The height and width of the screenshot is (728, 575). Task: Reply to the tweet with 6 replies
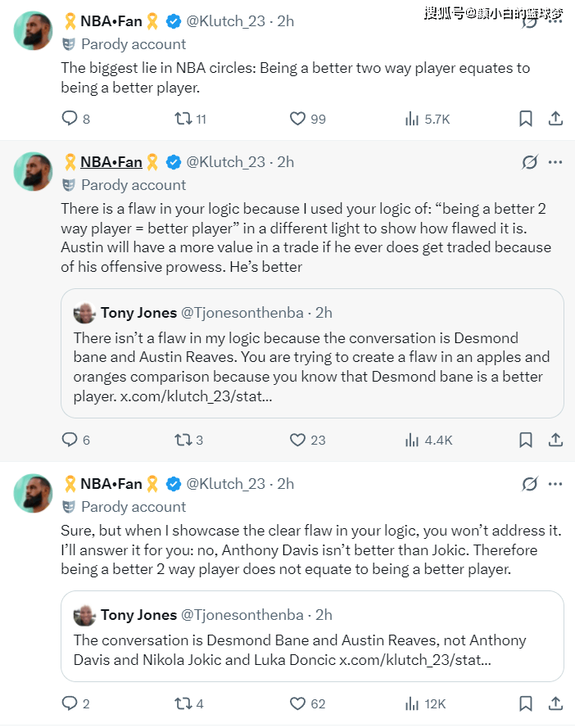point(70,440)
